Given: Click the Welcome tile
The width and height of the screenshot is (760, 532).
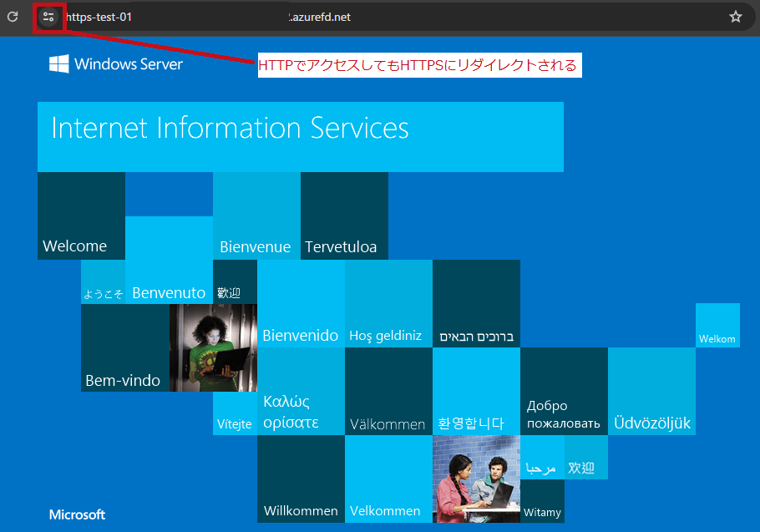Looking at the screenshot, I should pyautogui.click(x=82, y=216).
